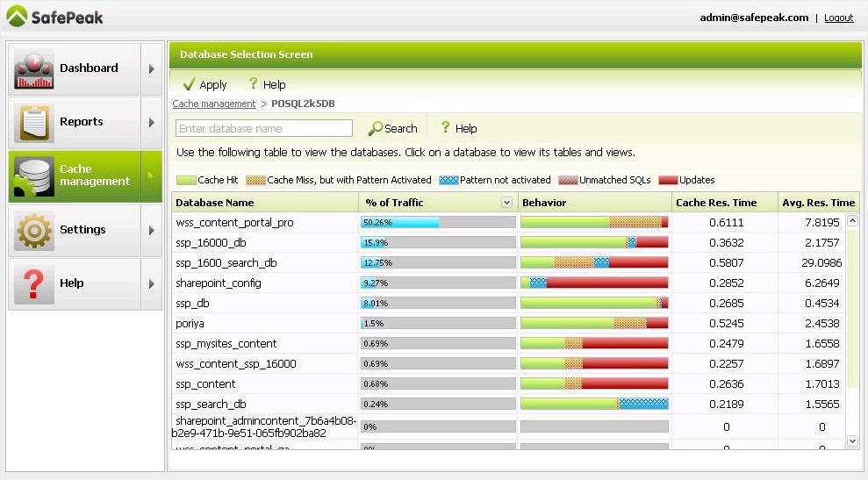
Task: Click the table scrollbar up arrow
Action: (852, 221)
